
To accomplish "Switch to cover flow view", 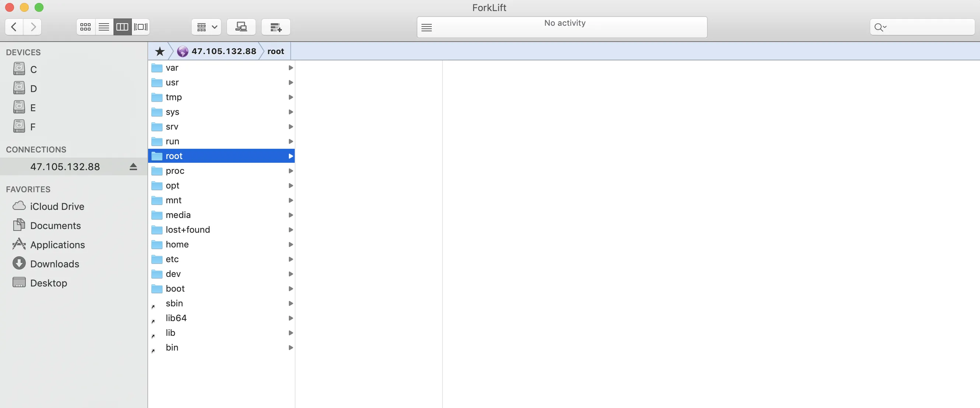I will pyautogui.click(x=141, y=27).
